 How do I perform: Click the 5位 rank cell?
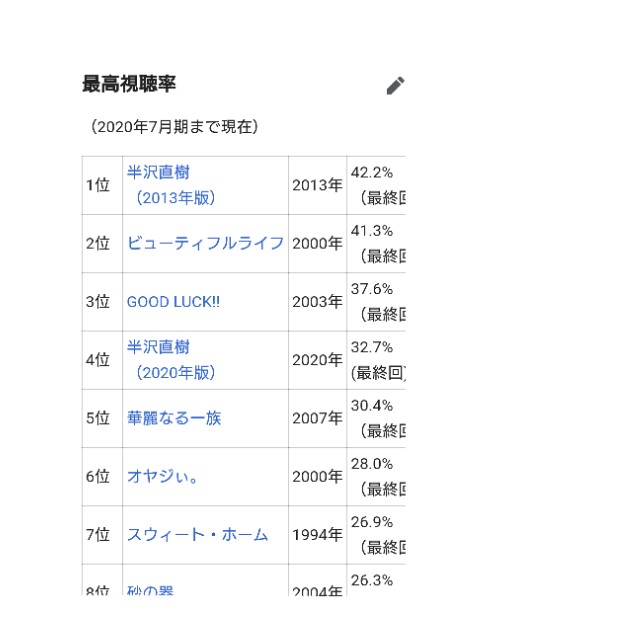click(102, 418)
